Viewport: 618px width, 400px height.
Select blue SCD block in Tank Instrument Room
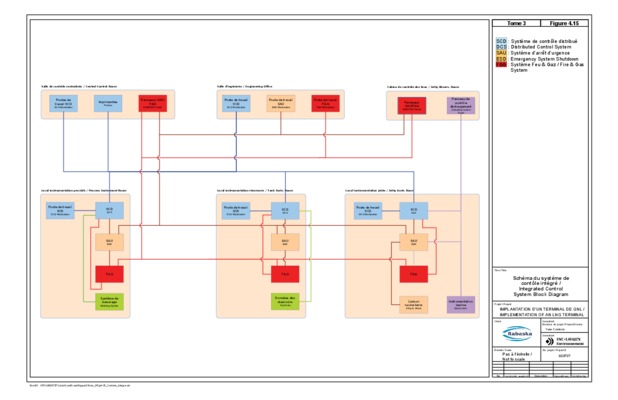[x=285, y=211]
